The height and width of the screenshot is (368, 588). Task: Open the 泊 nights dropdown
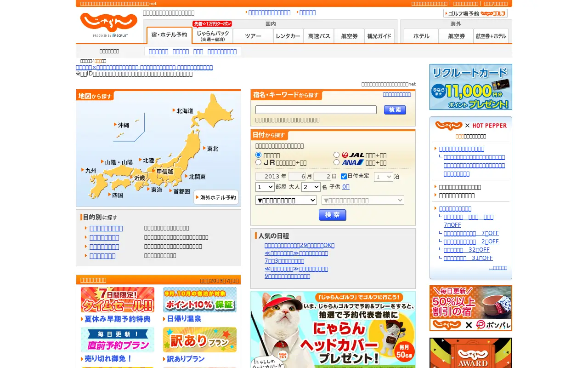click(x=384, y=177)
